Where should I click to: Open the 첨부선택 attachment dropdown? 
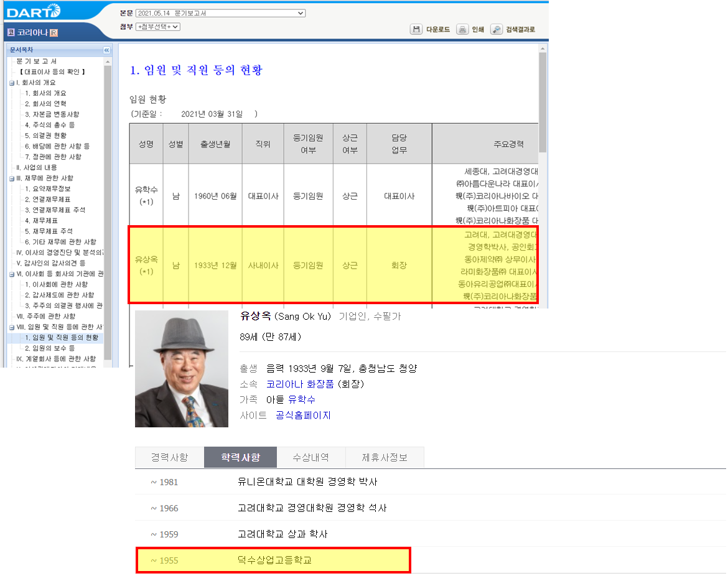tap(158, 27)
